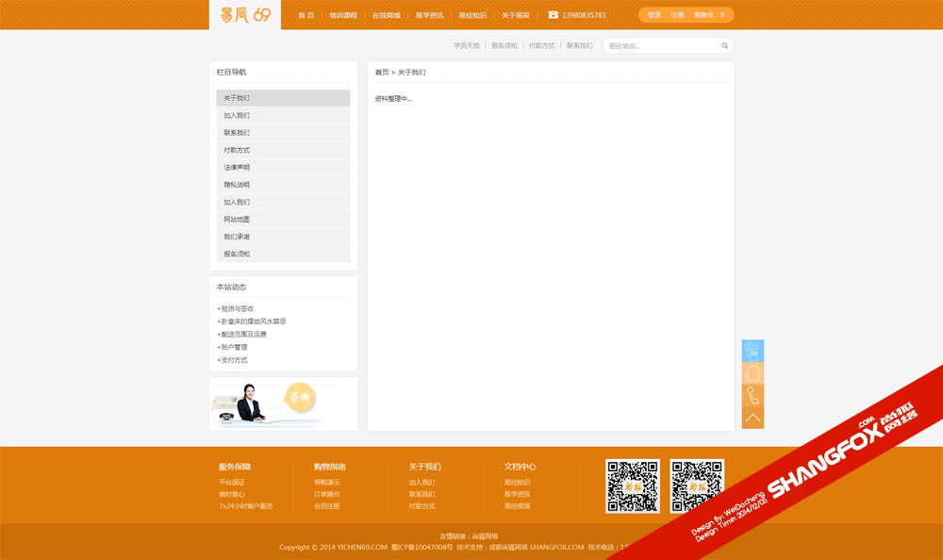Open the 验货与签收 news item
This screenshot has height=560, width=943.
(235, 308)
